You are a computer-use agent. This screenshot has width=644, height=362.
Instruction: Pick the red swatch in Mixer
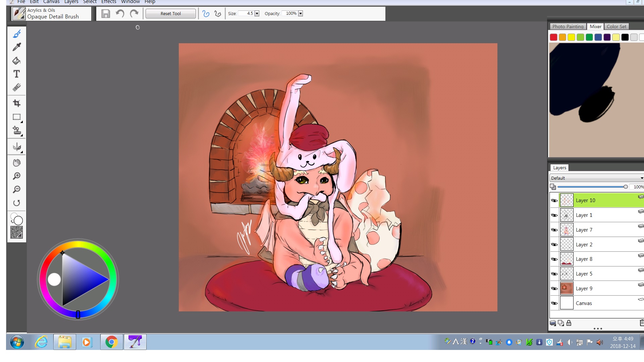point(553,37)
